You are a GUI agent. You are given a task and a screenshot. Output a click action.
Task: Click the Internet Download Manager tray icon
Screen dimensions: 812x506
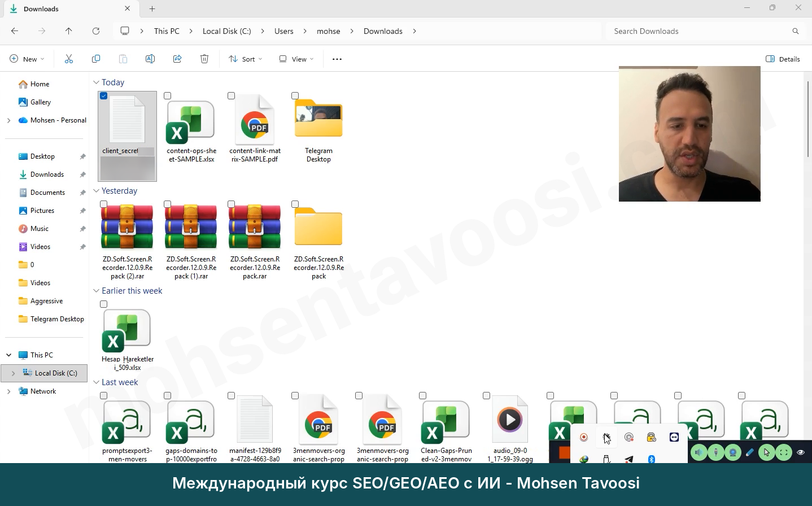584,459
